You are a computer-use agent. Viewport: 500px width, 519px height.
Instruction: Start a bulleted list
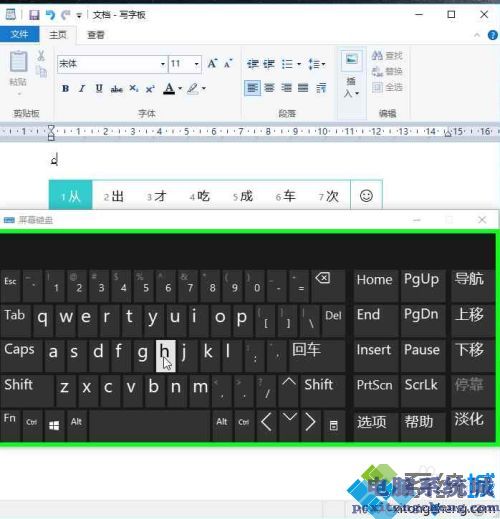pos(287,63)
